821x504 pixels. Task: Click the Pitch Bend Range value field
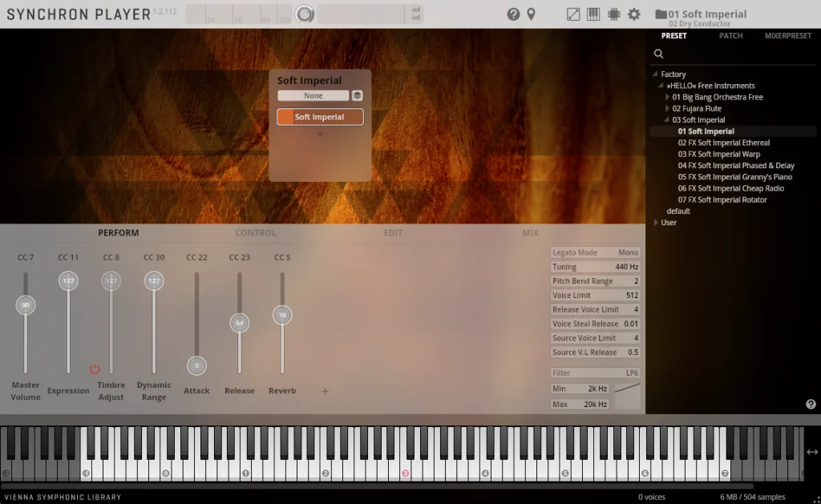596,280
